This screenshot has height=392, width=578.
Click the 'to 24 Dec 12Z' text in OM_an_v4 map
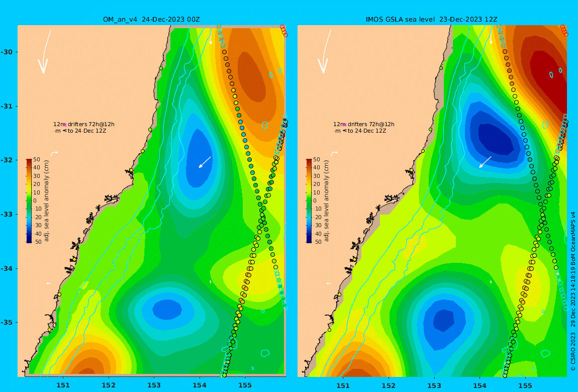[87, 131]
